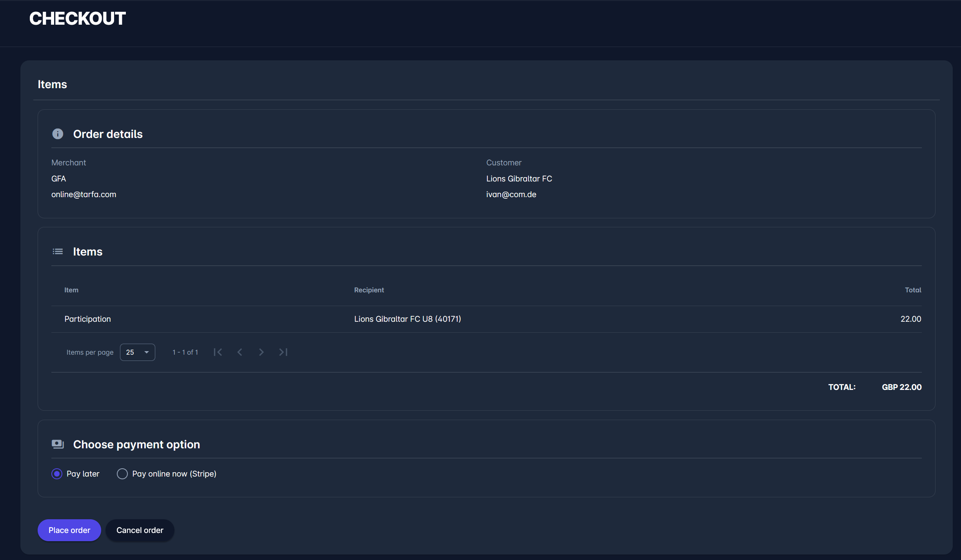Click the Order details info icon

click(x=58, y=134)
